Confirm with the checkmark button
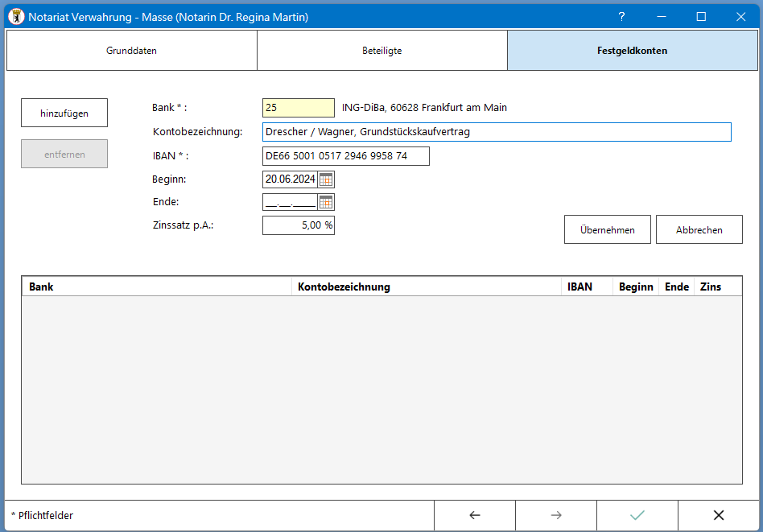Viewport: 763px width, 532px height. coord(637,516)
